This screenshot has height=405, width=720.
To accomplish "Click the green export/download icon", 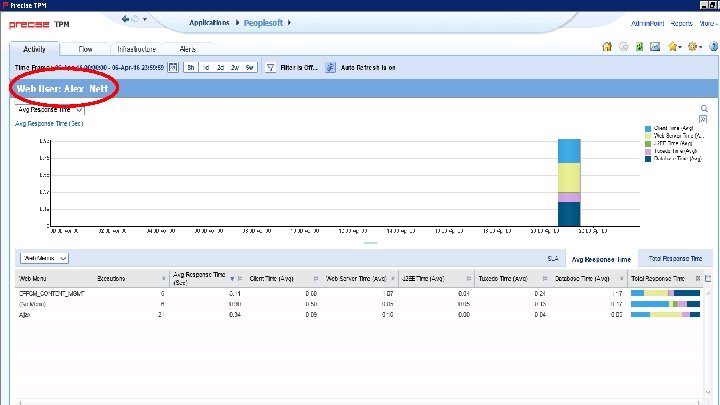I will tap(639, 46).
